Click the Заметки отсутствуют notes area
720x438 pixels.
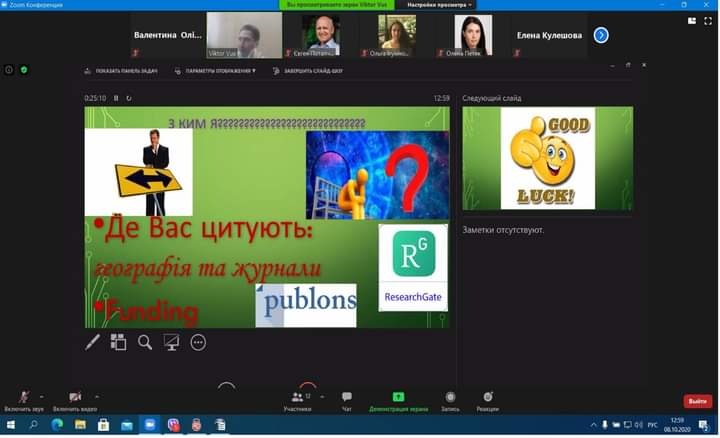click(x=503, y=230)
